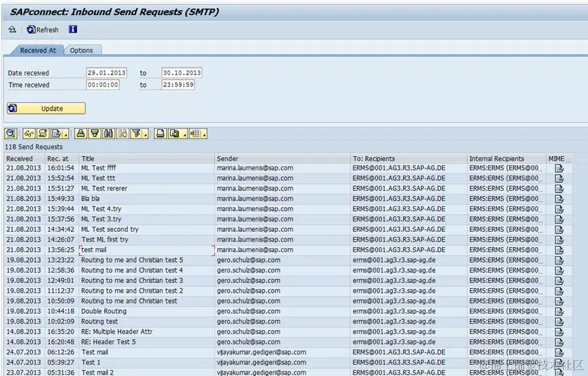Click sender cell in ML Test ttt row

pos(283,178)
